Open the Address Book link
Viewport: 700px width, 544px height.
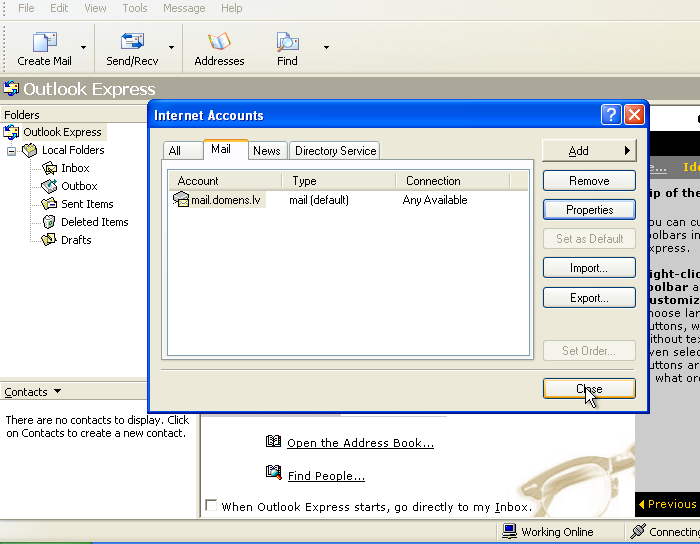pyautogui.click(x=360, y=443)
